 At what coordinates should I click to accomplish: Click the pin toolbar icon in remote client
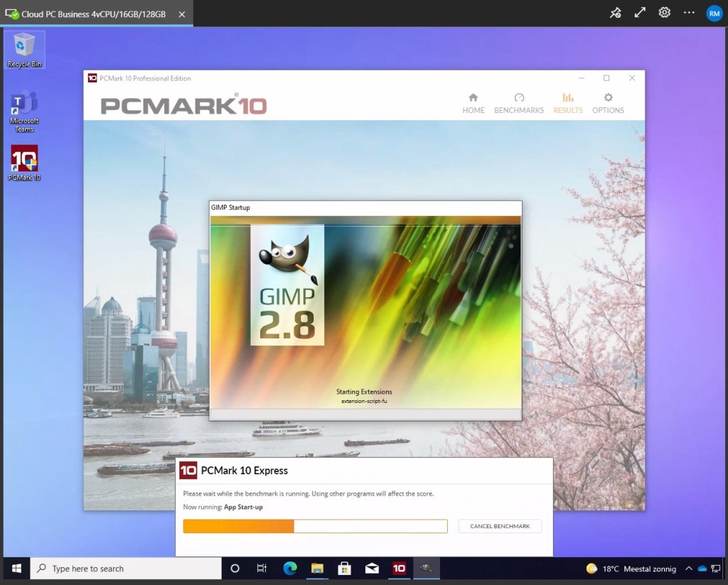tap(615, 13)
